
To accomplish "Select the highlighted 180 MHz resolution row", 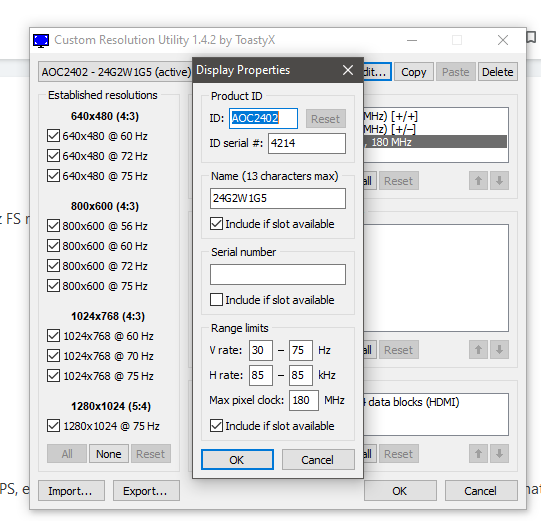I will point(435,142).
